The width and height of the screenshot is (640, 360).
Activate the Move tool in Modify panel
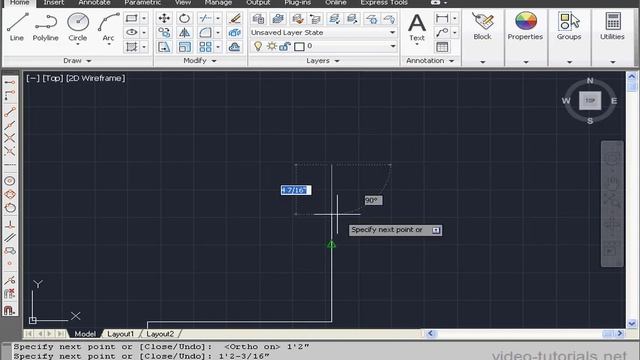(x=164, y=18)
